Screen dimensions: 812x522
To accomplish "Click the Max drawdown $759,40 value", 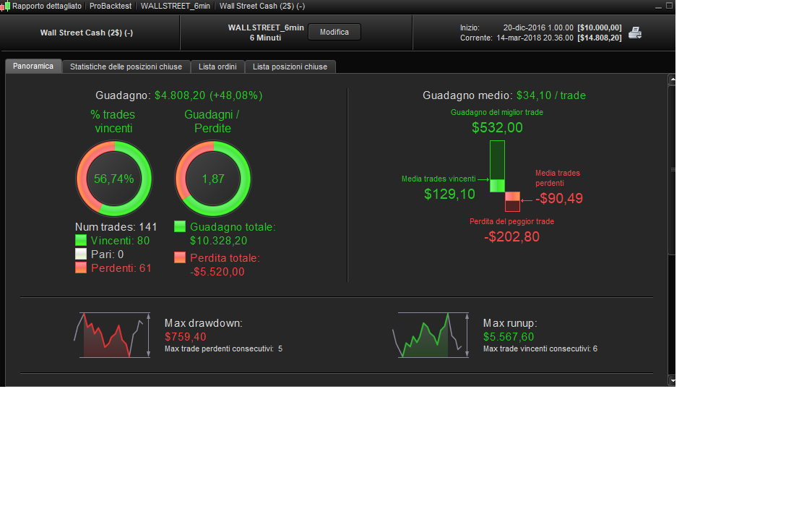I will tap(186, 337).
